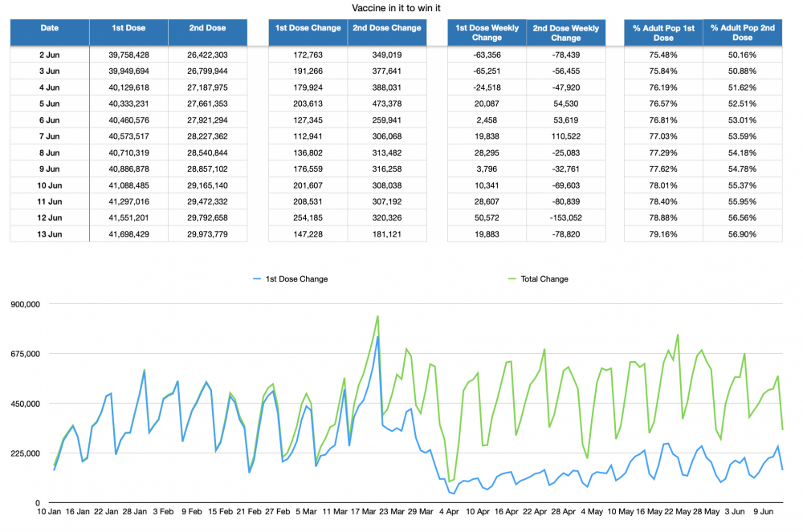The image size is (803, 532).
Task: Select the 675,000 y-axis label
Action: tap(25, 354)
